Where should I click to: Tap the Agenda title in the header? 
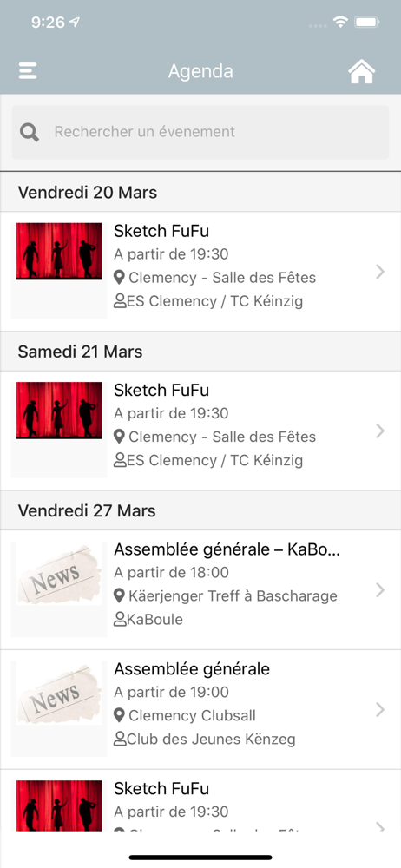tap(200, 71)
